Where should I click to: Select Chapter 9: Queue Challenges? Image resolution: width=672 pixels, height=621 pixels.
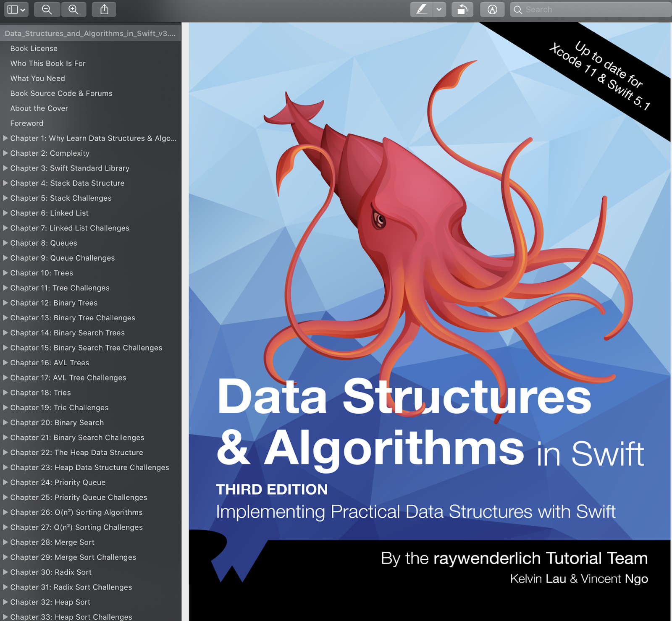(63, 258)
